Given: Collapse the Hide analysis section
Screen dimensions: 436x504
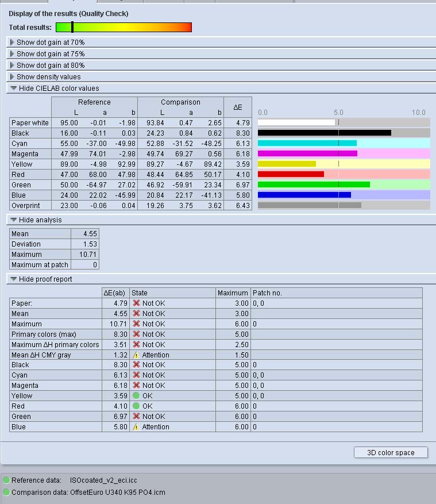Looking at the screenshot, I should pos(40,220).
